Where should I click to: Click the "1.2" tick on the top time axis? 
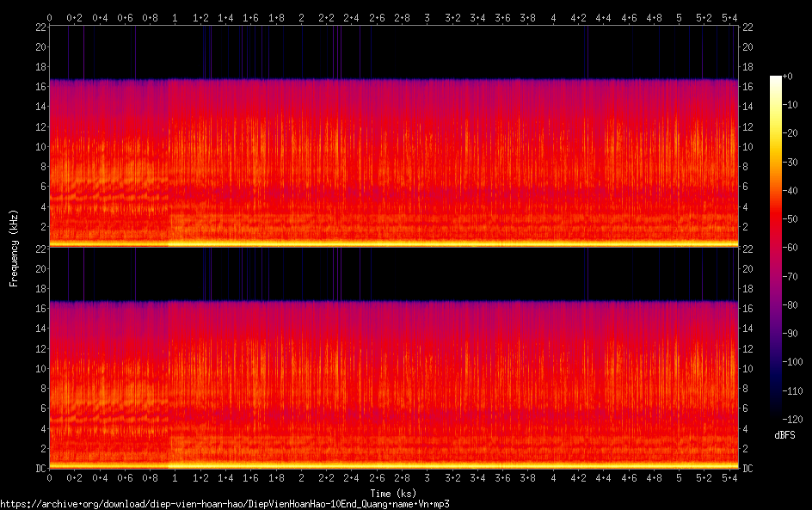[x=200, y=18]
